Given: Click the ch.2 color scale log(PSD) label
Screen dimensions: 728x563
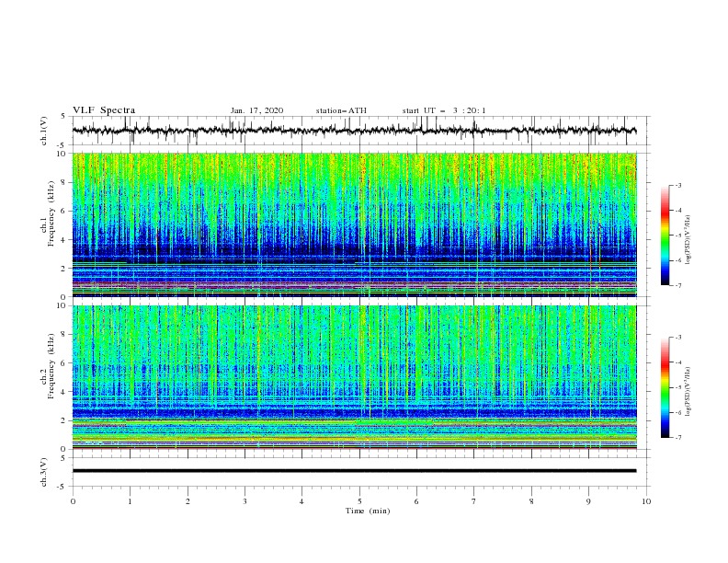Looking at the screenshot, I should point(688,392).
